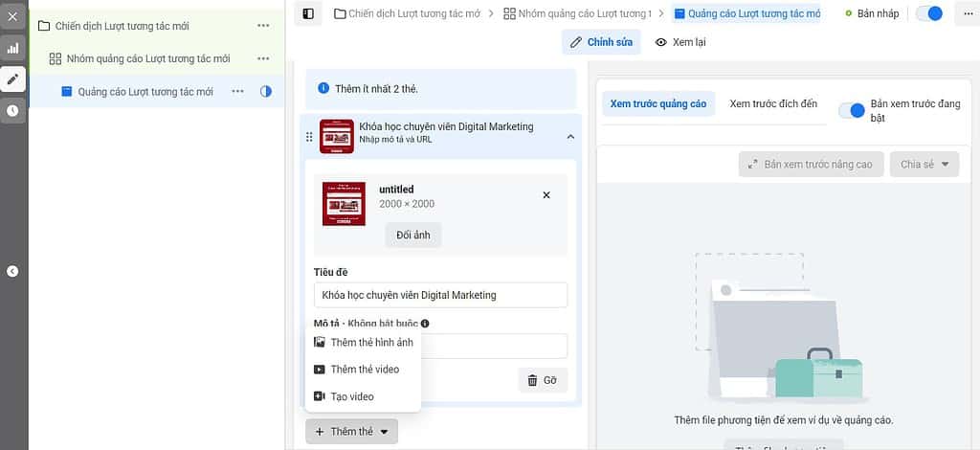Toggle the side panel layout icon
This screenshot has height=450, width=980.
pyautogui.click(x=308, y=13)
